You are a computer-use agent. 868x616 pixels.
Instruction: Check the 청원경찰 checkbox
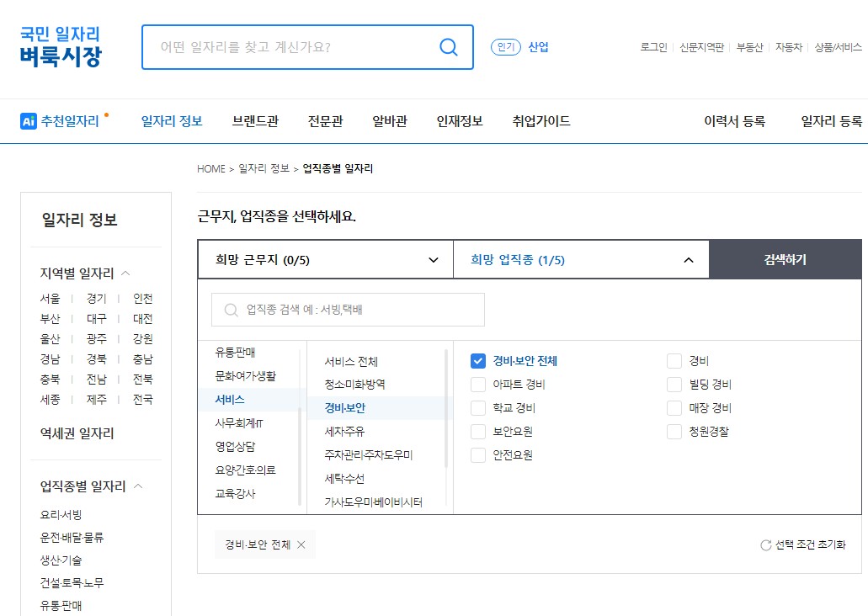[674, 431]
